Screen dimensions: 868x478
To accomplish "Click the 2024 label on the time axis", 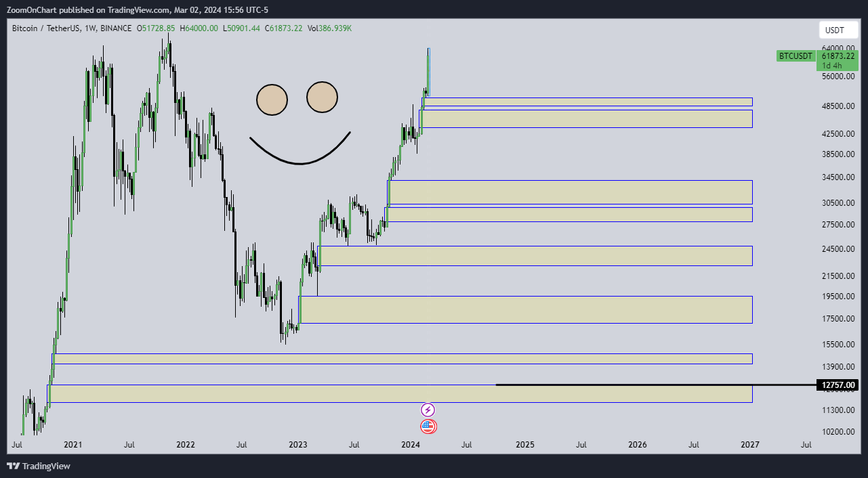I will pos(411,445).
